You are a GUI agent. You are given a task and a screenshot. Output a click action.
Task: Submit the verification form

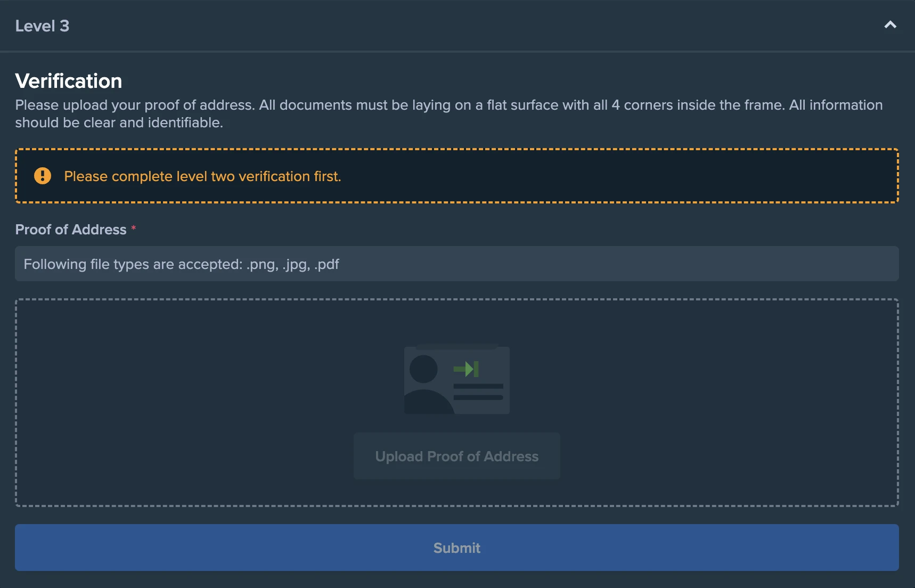coord(457,548)
